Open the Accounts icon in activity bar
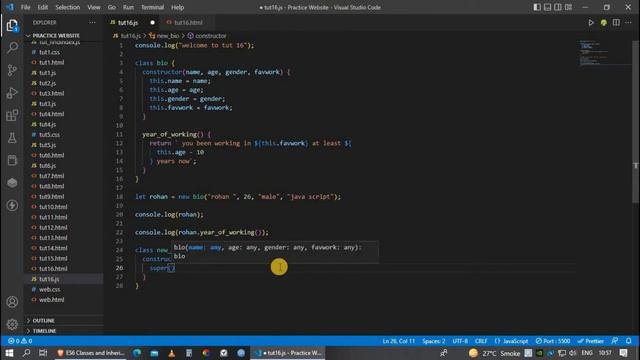640x360 pixels. tap(12, 302)
